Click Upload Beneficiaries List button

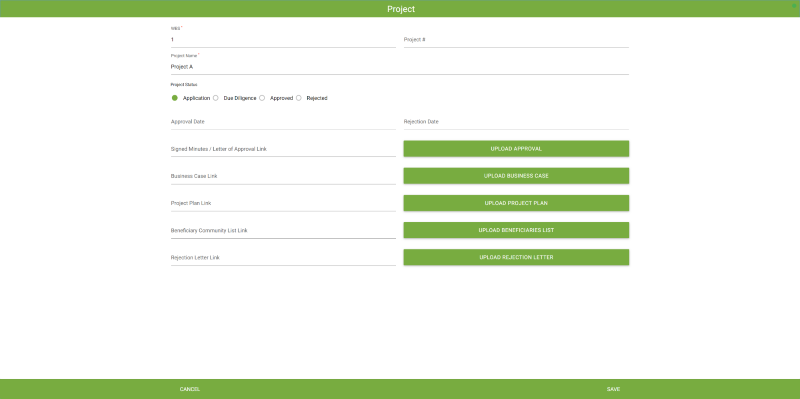coord(516,230)
